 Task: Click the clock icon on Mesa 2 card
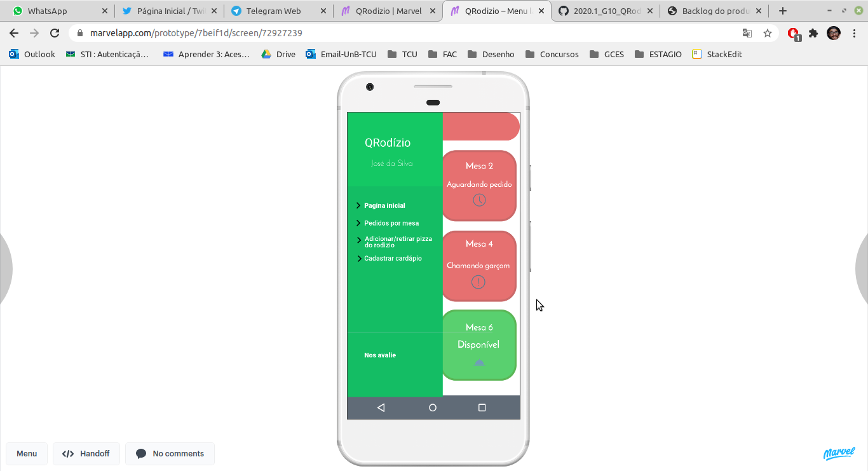(x=479, y=200)
